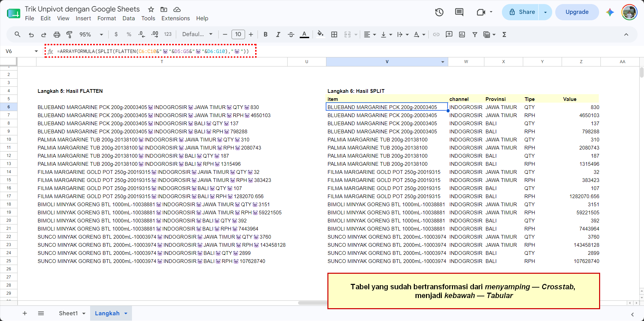Open the Format menu
The height and width of the screenshot is (321, 644).
[x=107, y=18]
